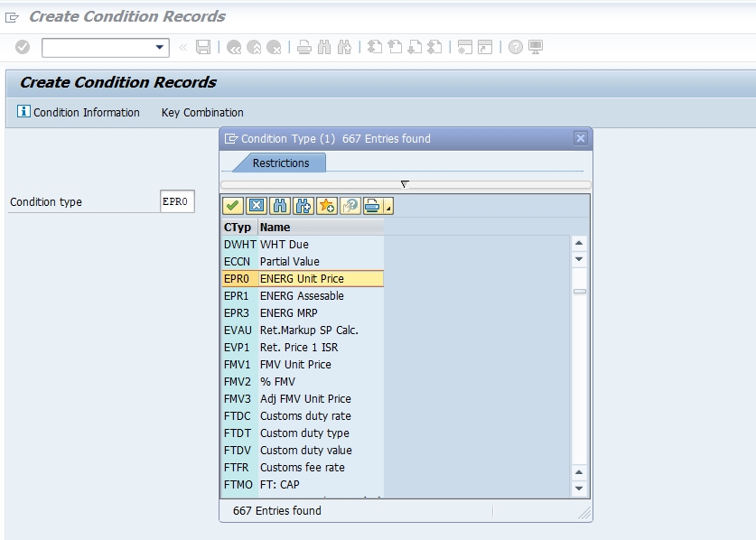
Task: Click Condition Information button
Action: tap(79, 112)
